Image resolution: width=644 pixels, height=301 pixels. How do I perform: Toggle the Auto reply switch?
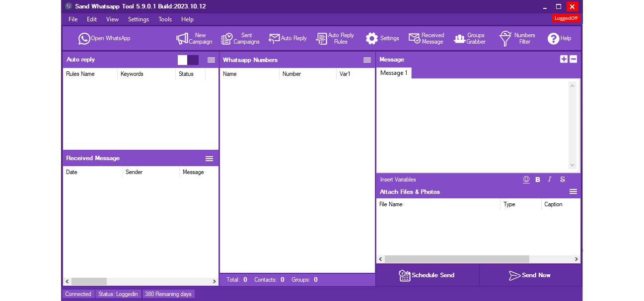pyautogui.click(x=188, y=60)
